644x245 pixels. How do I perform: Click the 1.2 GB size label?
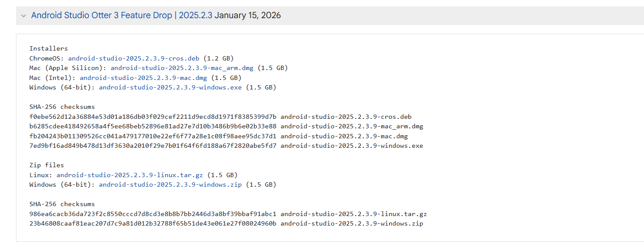219,58
